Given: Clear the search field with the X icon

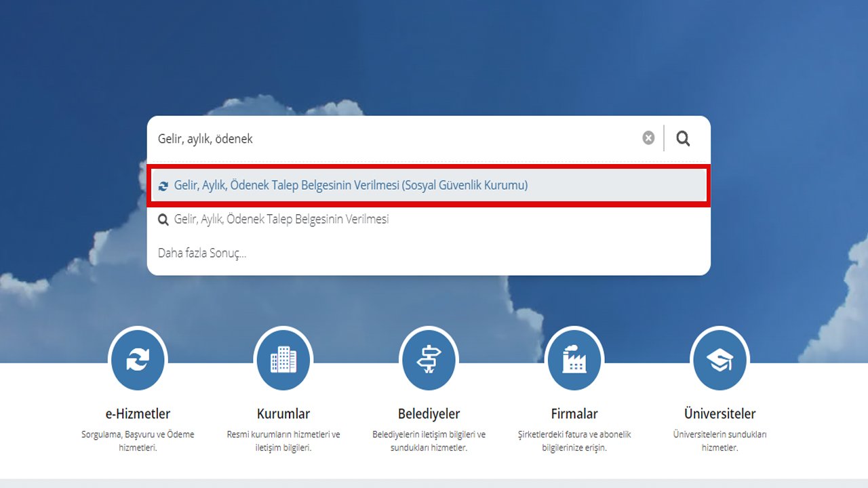Looking at the screenshot, I should pyautogui.click(x=648, y=138).
